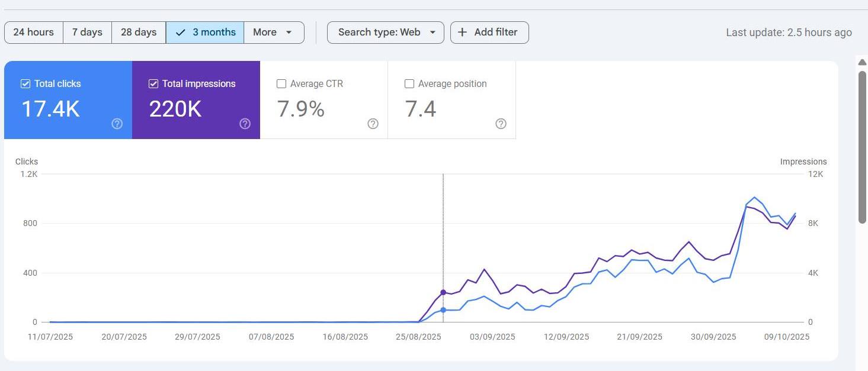Viewport: 868px width, 371px height.
Task: Switch to the 7 days range
Action: point(87,33)
